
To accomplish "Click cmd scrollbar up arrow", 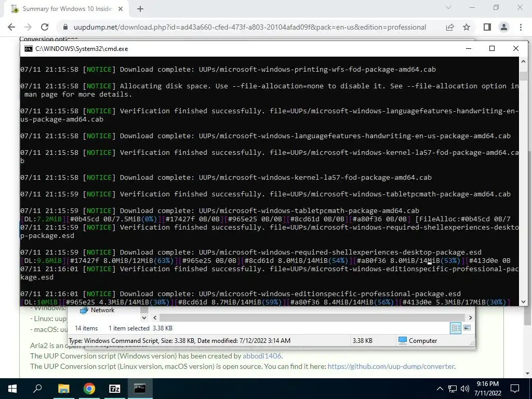I will point(523,61).
